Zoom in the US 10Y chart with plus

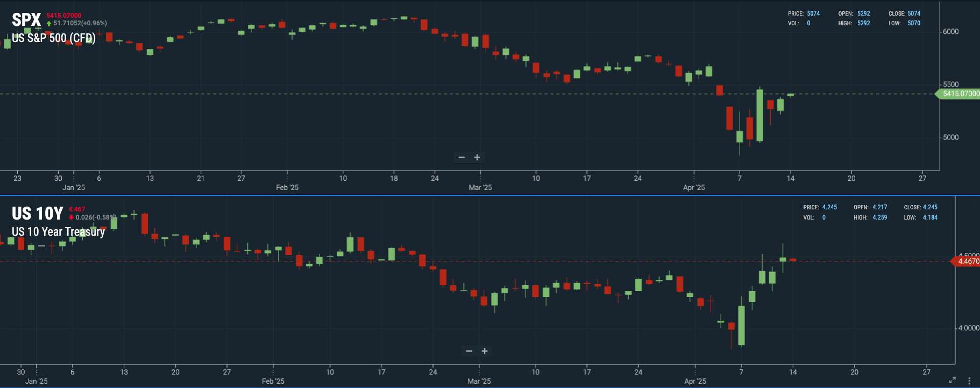click(x=485, y=351)
